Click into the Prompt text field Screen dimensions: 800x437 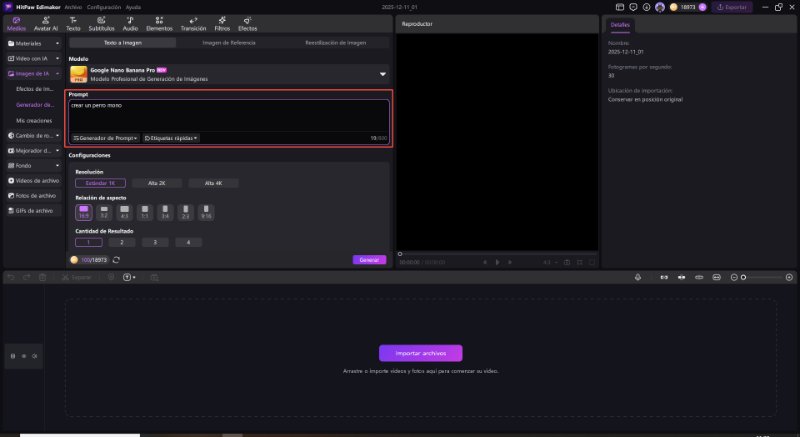229,115
